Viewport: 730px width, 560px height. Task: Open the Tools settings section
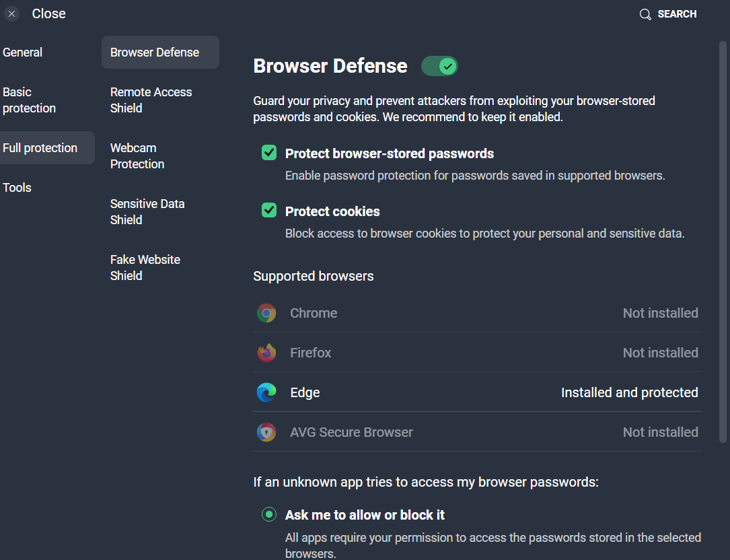17,188
